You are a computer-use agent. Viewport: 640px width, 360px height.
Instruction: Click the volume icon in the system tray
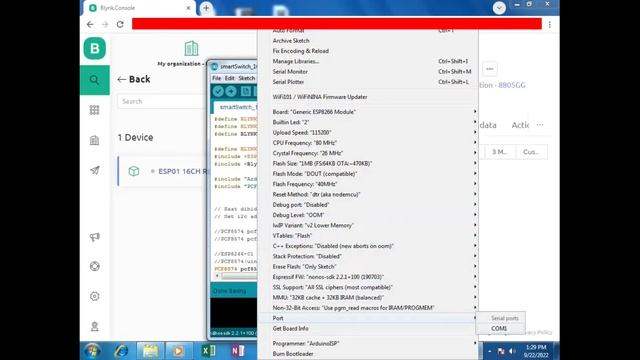coord(512,351)
